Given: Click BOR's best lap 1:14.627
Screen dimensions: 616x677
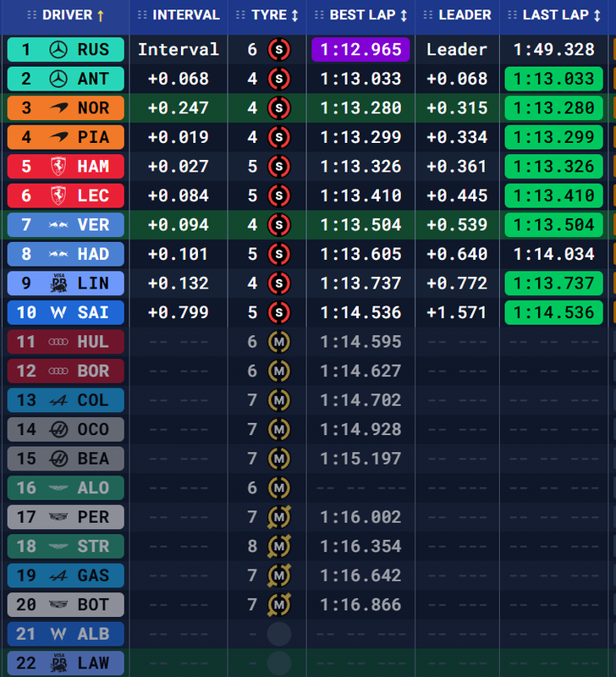Looking at the screenshot, I should [x=360, y=371].
